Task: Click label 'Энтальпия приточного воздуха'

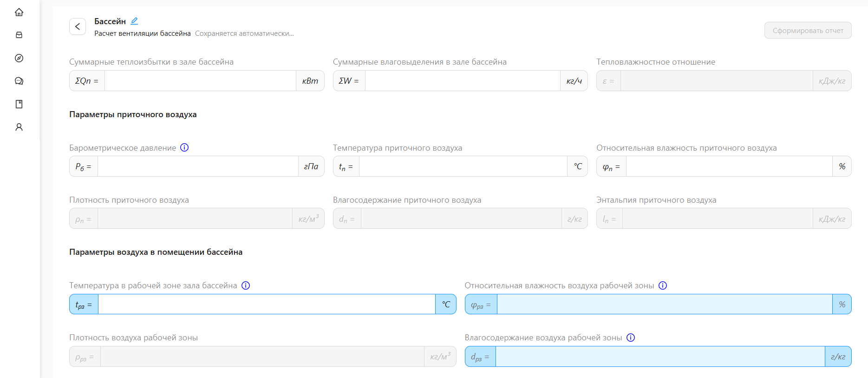Action: [656, 200]
